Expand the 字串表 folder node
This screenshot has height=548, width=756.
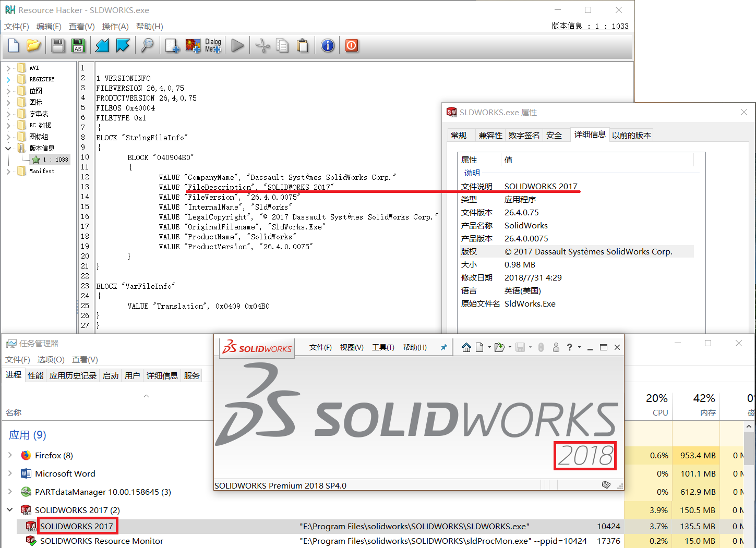tap(8, 114)
